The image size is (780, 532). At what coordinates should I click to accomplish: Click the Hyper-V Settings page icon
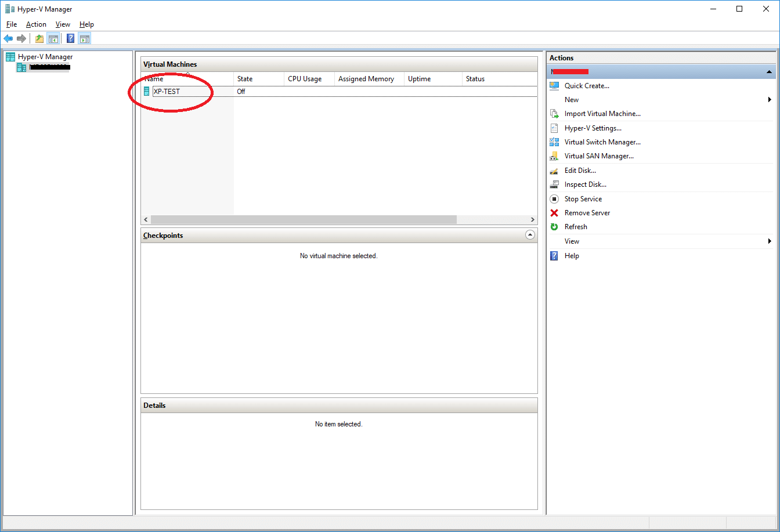point(554,128)
